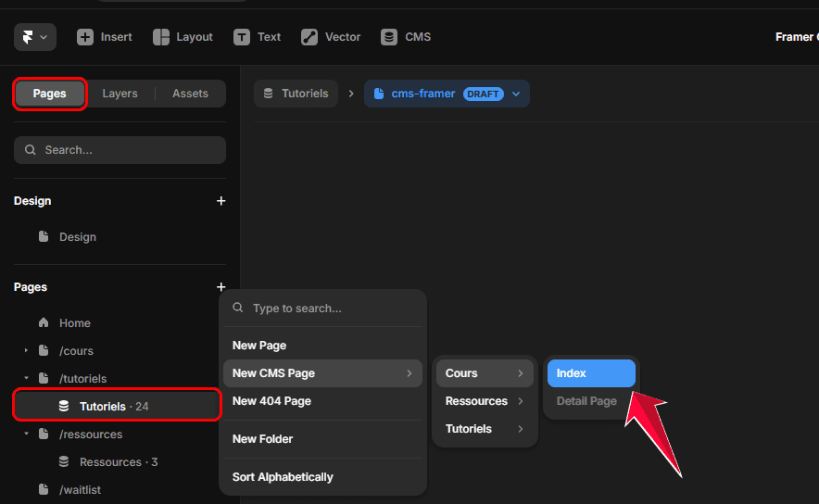Viewport: 819px width, 504px height.
Task: Choose New Page from the menu
Action: tap(322, 346)
